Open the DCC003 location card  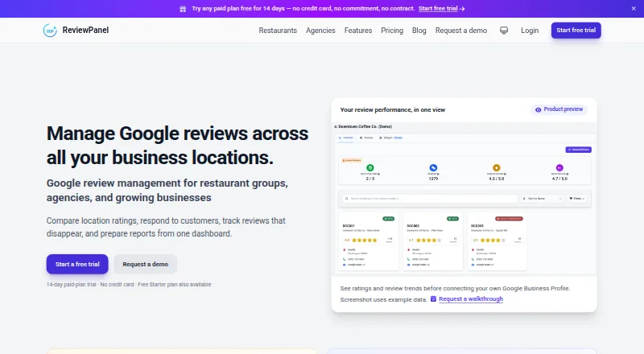[497, 241]
